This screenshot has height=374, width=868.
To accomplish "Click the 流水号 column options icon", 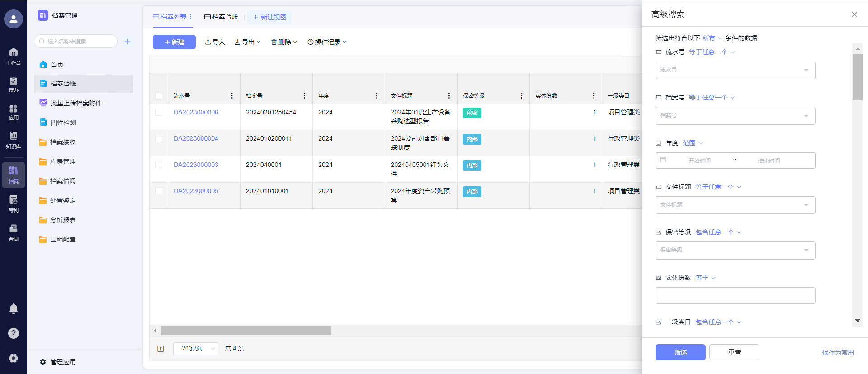I will (x=232, y=96).
